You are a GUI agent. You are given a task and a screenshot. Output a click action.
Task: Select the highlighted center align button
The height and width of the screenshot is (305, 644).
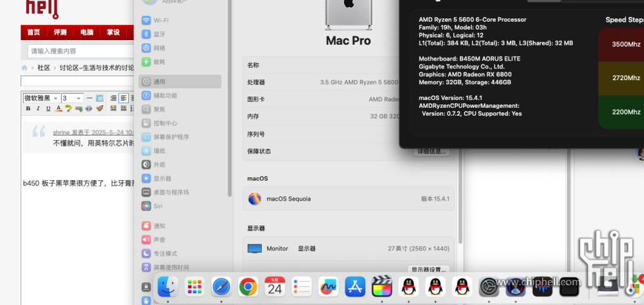(124, 98)
